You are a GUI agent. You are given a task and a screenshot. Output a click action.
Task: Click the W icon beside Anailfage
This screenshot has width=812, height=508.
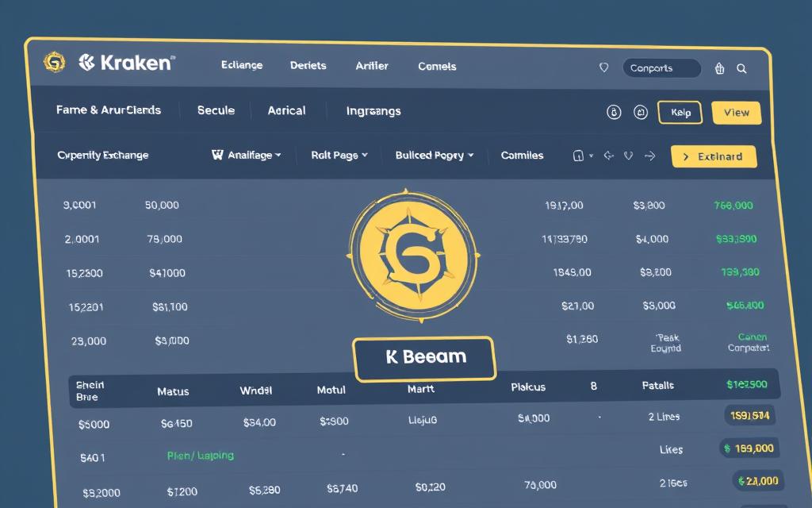tap(217, 155)
